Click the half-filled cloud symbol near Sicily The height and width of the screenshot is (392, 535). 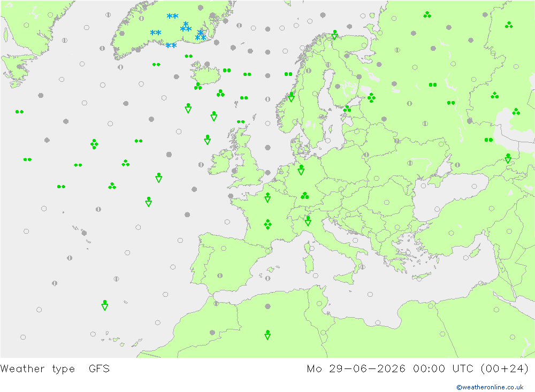pyautogui.click(x=362, y=266)
